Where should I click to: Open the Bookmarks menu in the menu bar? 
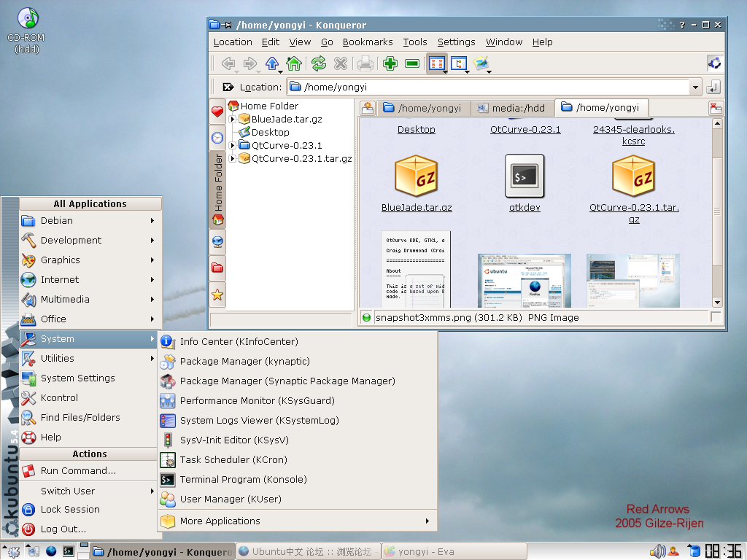point(368,42)
